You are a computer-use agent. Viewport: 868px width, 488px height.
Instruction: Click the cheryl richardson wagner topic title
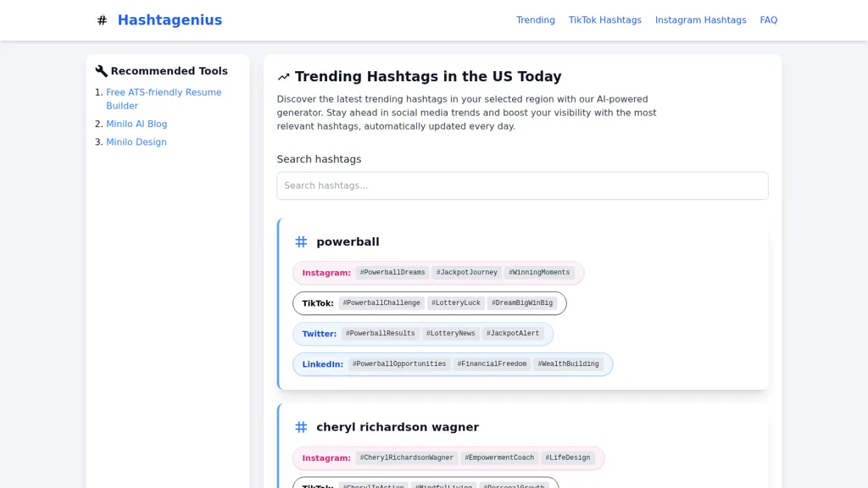pyautogui.click(x=398, y=427)
